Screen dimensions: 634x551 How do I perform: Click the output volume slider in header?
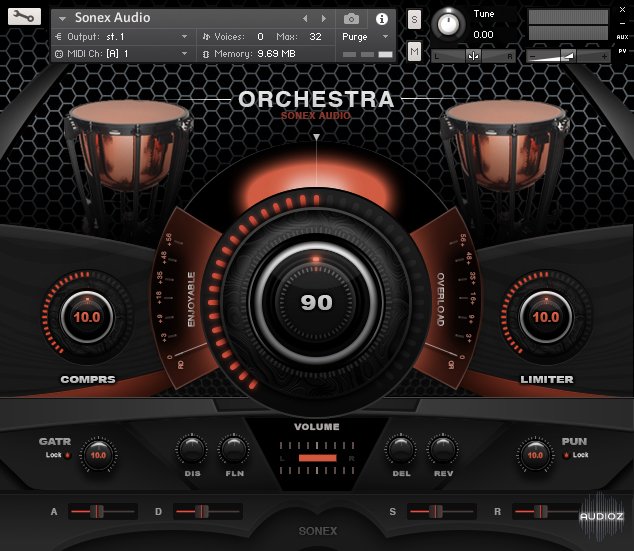pyautogui.click(x=567, y=56)
